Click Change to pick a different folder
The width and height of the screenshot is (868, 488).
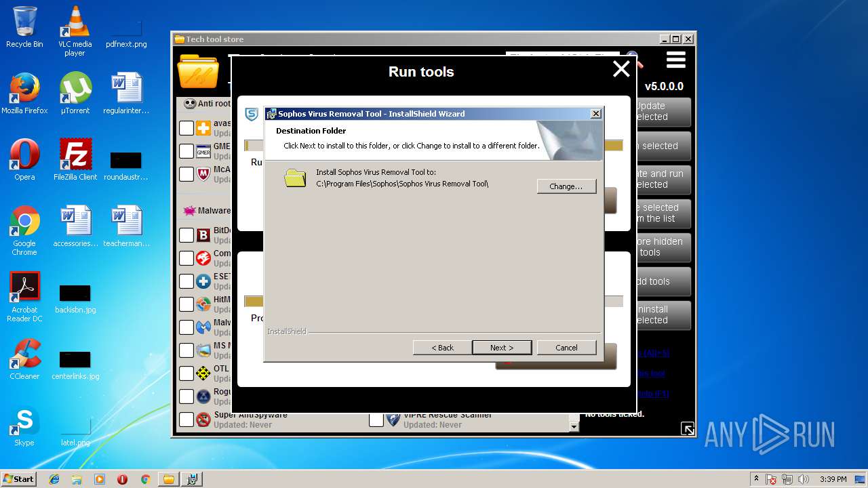566,186
